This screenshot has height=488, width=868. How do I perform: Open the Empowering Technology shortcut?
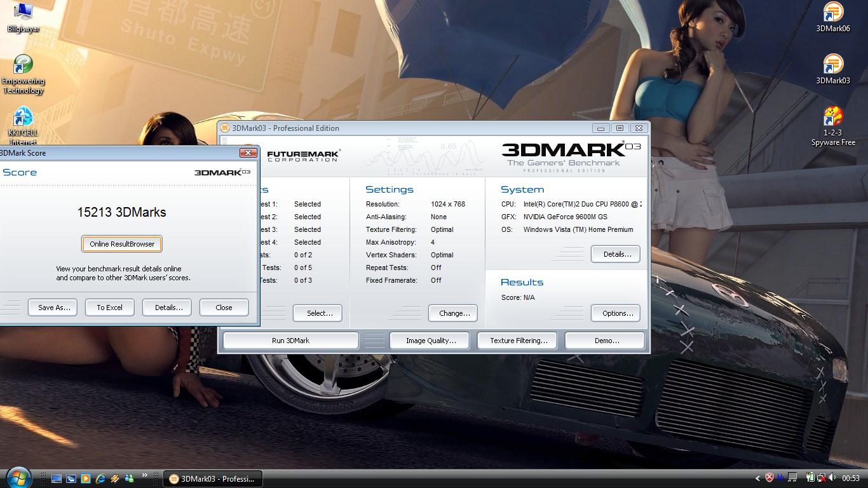[x=24, y=74]
